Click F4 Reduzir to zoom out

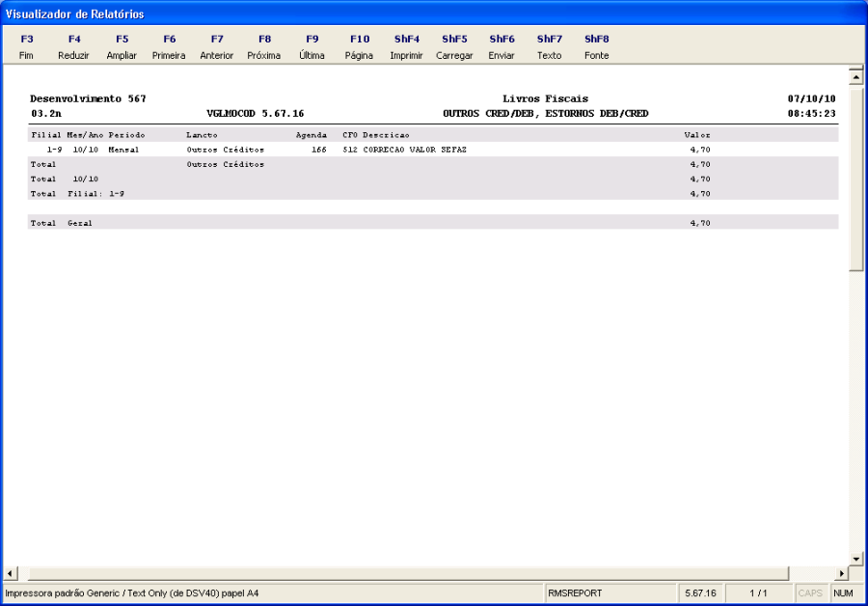pyautogui.click(x=73, y=47)
